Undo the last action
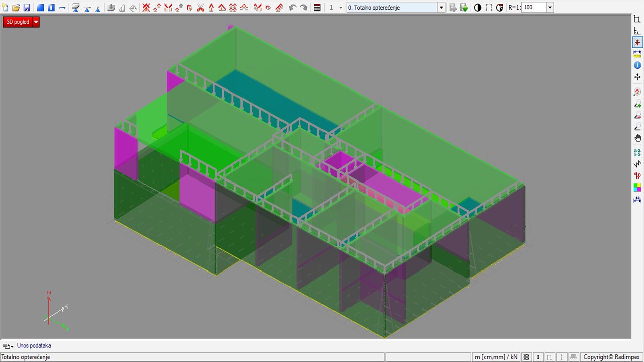Screen dimensions: 644x362 point(293,8)
